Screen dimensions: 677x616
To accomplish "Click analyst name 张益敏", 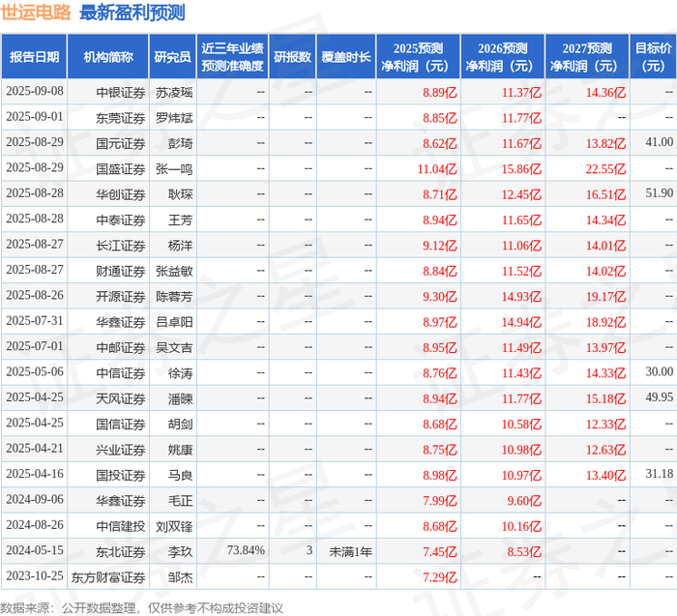I will click(174, 271).
